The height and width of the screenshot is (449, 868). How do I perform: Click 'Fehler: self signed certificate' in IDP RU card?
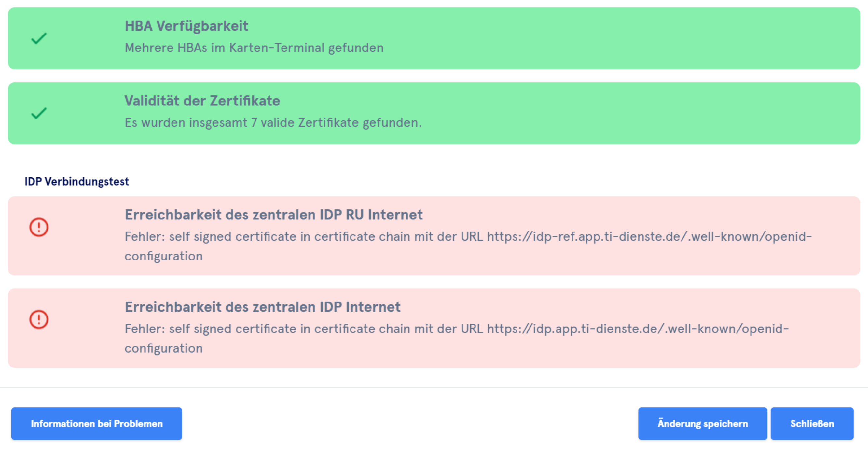click(211, 237)
